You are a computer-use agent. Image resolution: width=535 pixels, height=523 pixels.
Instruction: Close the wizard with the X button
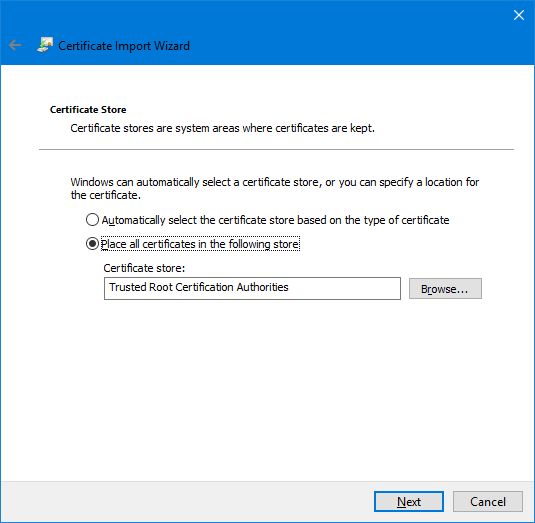point(519,15)
